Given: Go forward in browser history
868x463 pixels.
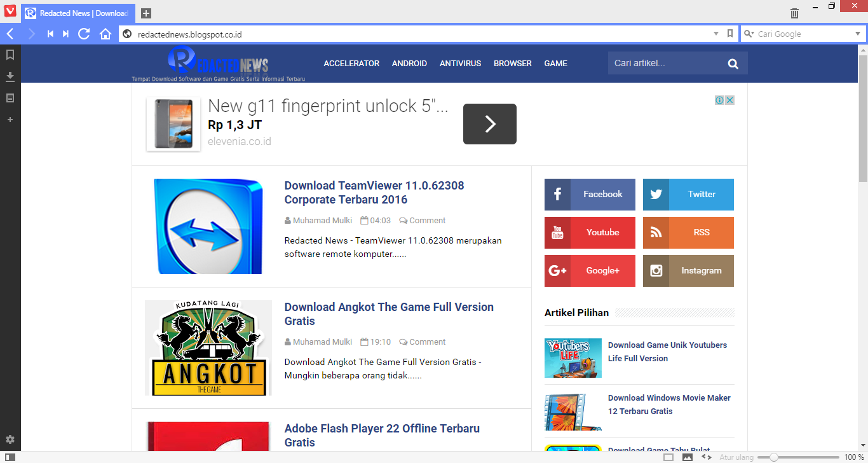Looking at the screenshot, I should (x=31, y=34).
